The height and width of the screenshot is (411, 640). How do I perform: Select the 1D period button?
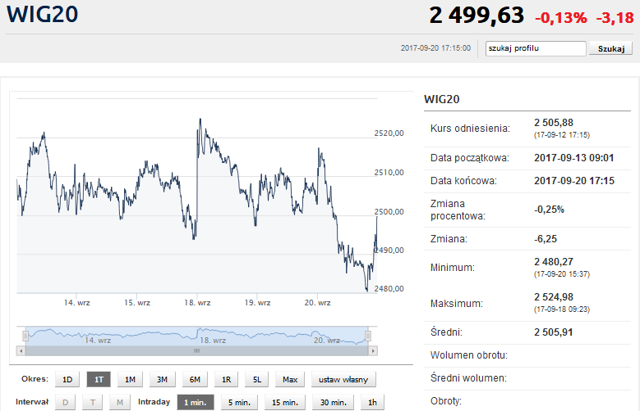(67, 380)
